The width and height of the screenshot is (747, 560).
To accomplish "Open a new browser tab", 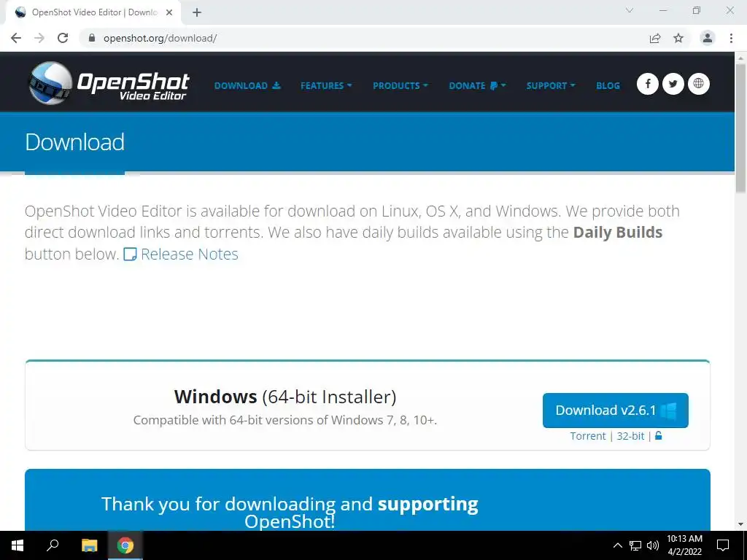I will [x=197, y=13].
